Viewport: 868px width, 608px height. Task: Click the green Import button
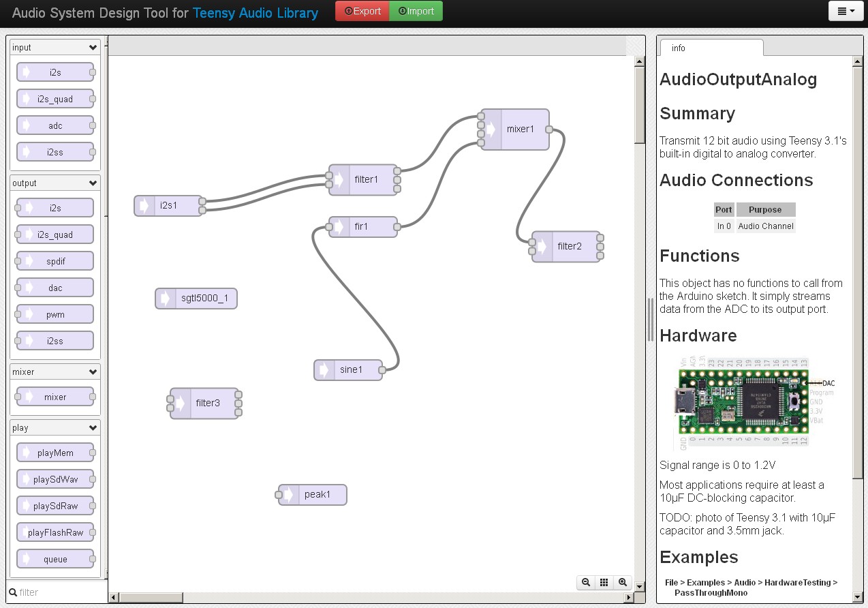(416, 11)
